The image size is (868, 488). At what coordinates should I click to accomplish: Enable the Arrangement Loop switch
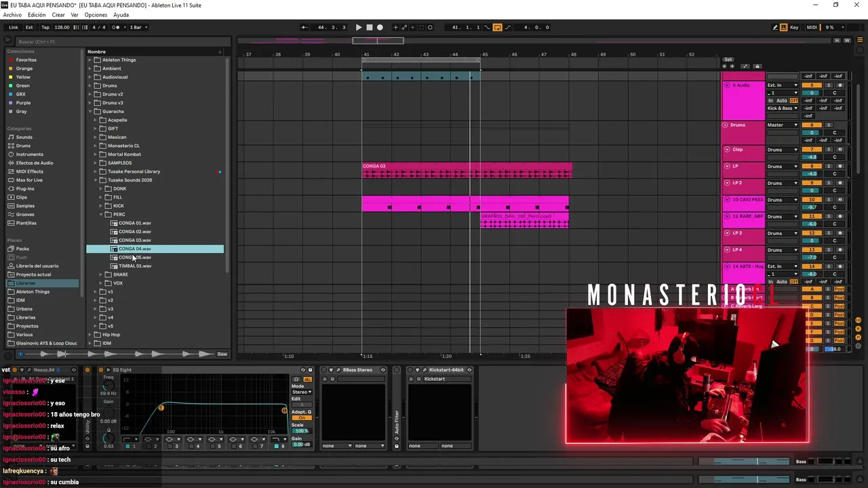click(497, 27)
